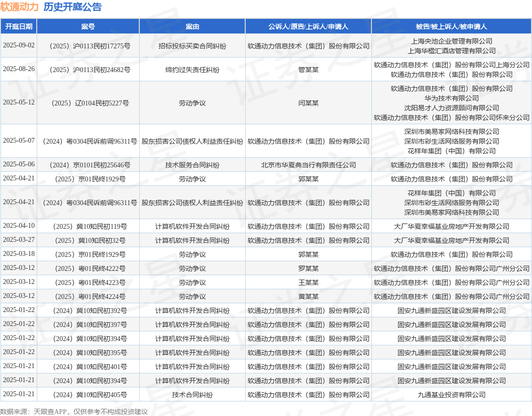Viewport: 532px width, 416px height.
Task: Click the date cell 2025-04-10
Action: (x=19, y=225)
